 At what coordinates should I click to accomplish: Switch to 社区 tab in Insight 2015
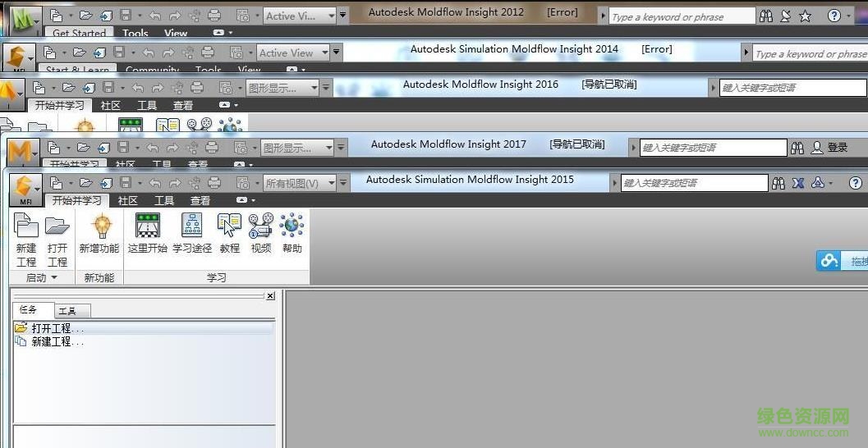pos(128,201)
